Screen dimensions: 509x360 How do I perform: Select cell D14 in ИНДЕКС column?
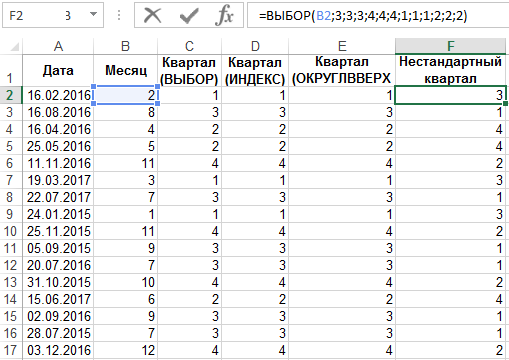click(x=255, y=299)
